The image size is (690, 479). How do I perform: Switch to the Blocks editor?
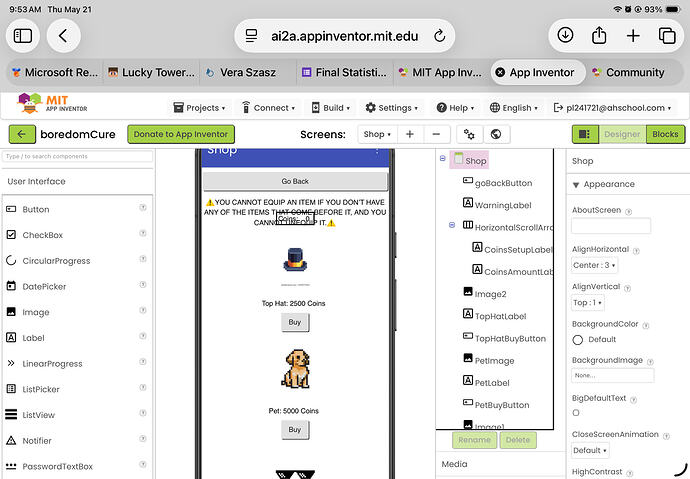point(665,134)
